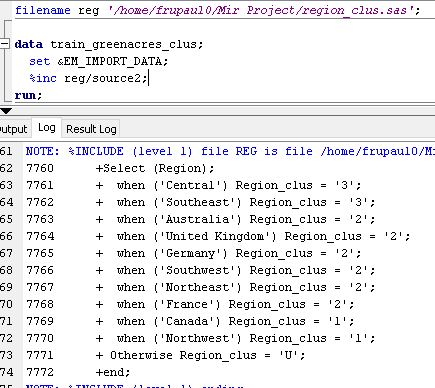This screenshot has width=435, height=388.
Task: Click log line with 'France' region
Action: [225, 304]
